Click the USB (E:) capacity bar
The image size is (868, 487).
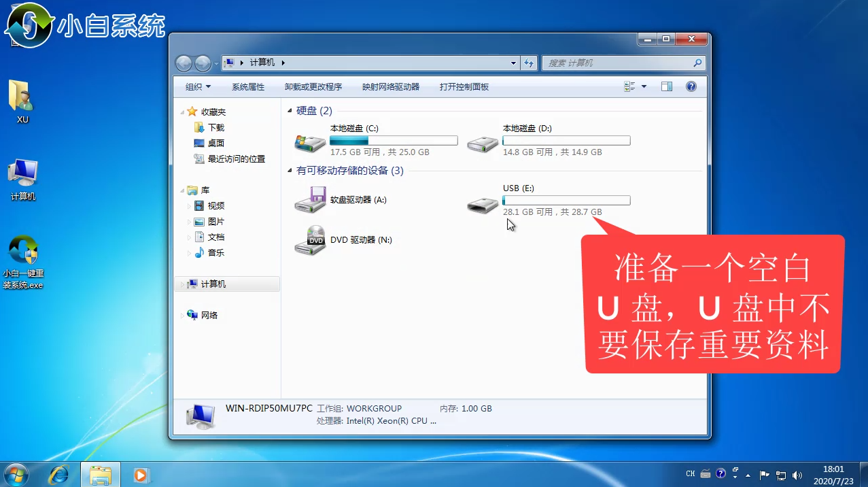coord(566,200)
